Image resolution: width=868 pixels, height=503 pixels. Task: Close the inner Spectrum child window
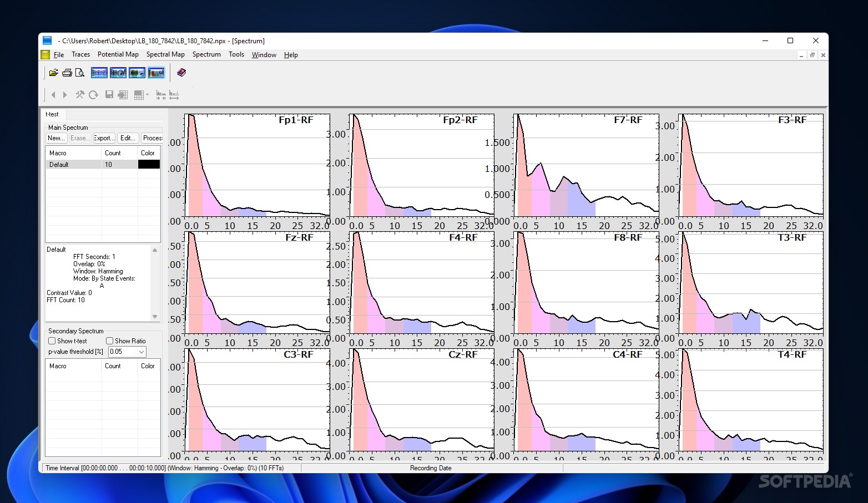tap(823, 55)
